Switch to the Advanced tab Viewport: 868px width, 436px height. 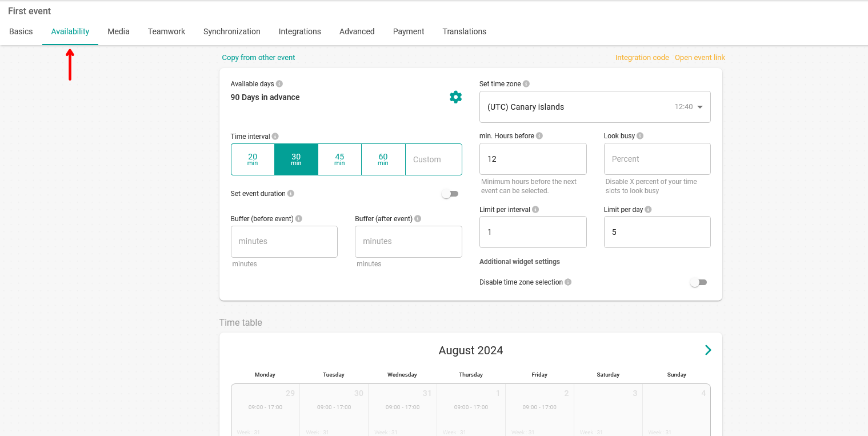coord(357,31)
